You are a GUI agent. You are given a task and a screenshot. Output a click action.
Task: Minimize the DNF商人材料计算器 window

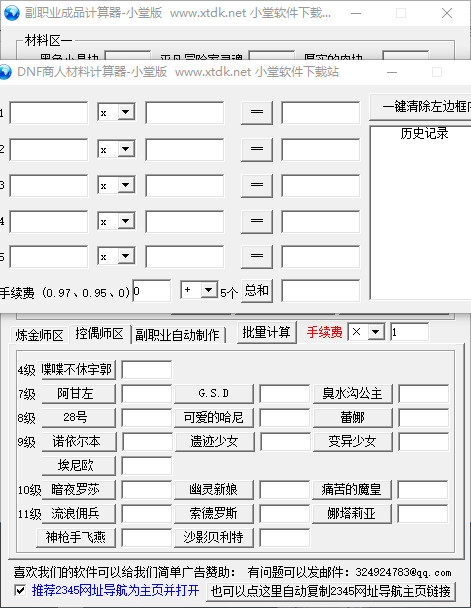tap(392, 72)
